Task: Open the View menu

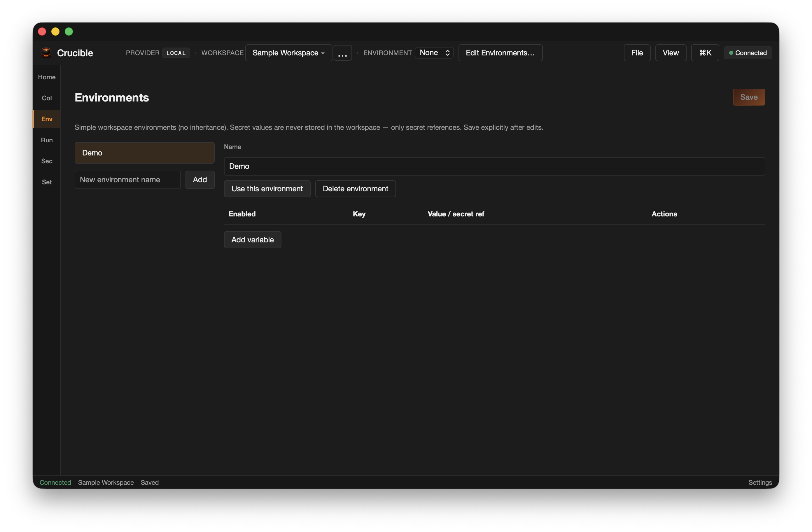Action: click(671, 52)
